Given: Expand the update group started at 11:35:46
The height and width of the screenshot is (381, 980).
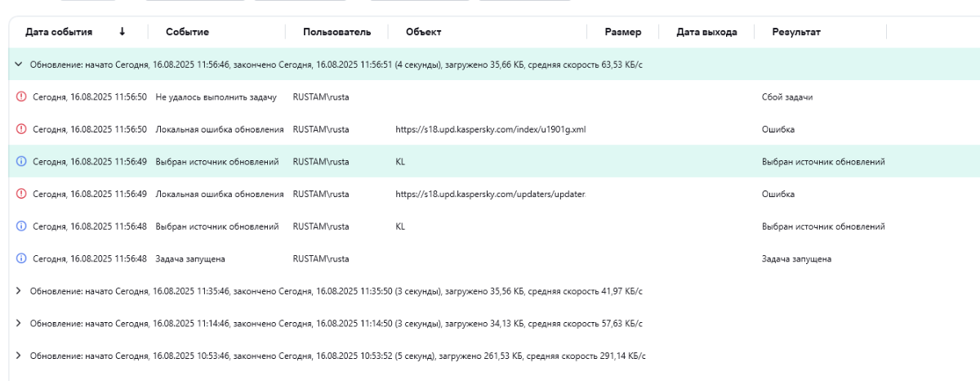Looking at the screenshot, I should point(19,291).
